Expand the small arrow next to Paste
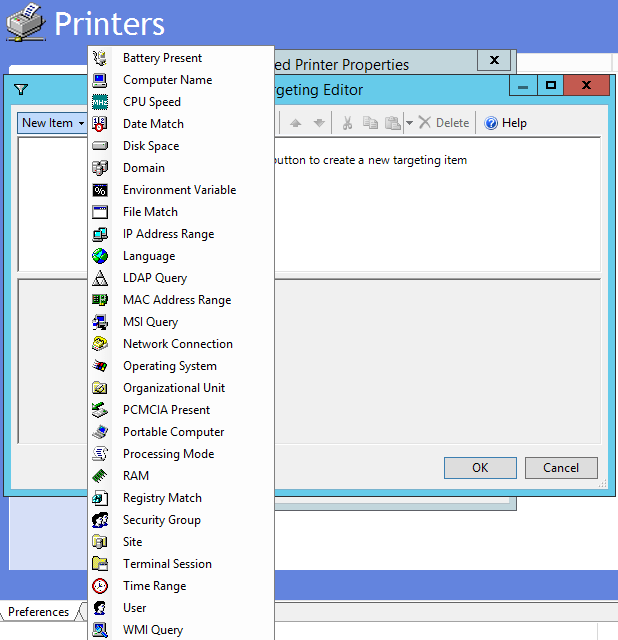Viewport: 618px width, 640px height. coord(409,123)
